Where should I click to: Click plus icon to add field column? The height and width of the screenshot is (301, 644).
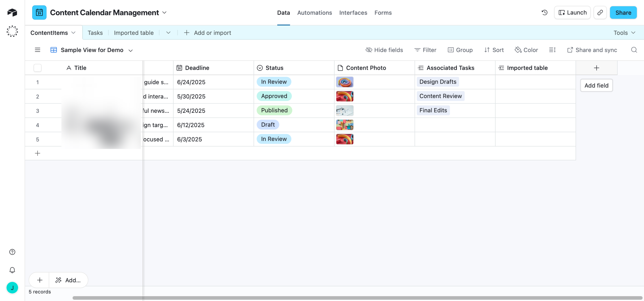click(596, 68)
